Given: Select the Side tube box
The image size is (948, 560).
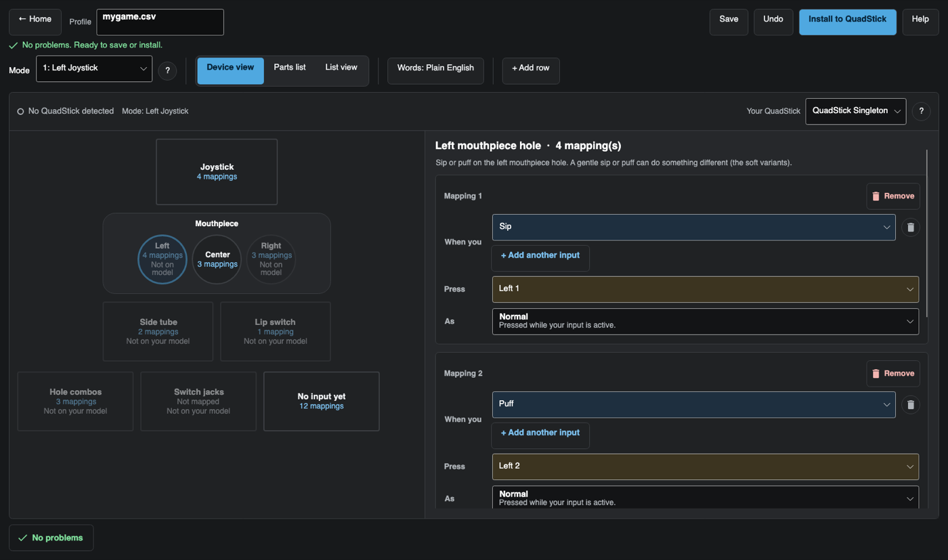Looking at the screenshot, I should (x=158, y=332).
